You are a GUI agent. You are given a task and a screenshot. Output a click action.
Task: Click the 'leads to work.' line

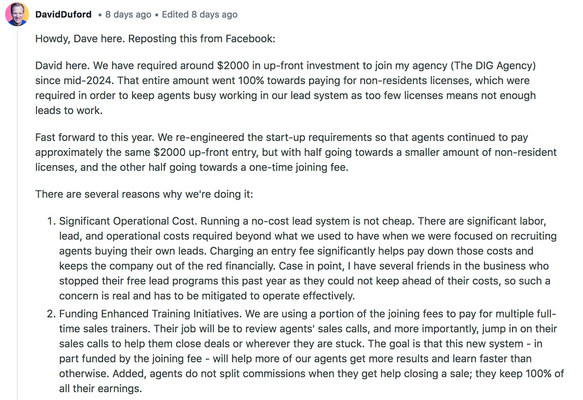69,110
